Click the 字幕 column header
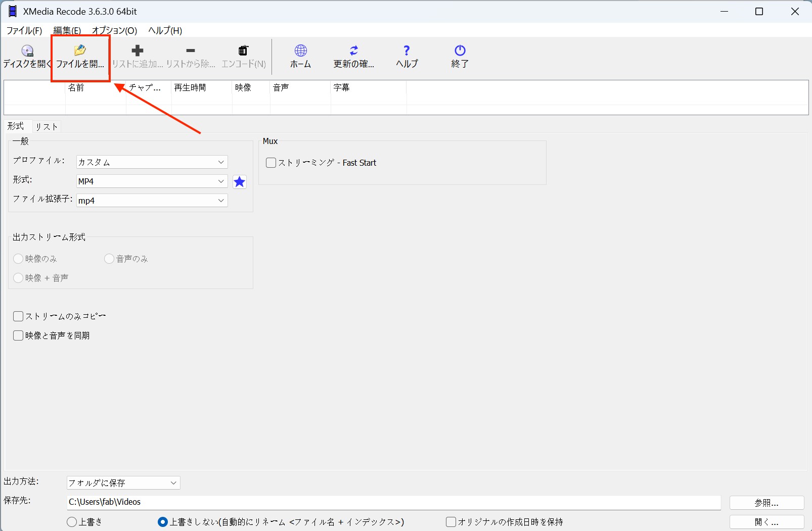This screenshot has height=531, width=812. click(369, 87)
